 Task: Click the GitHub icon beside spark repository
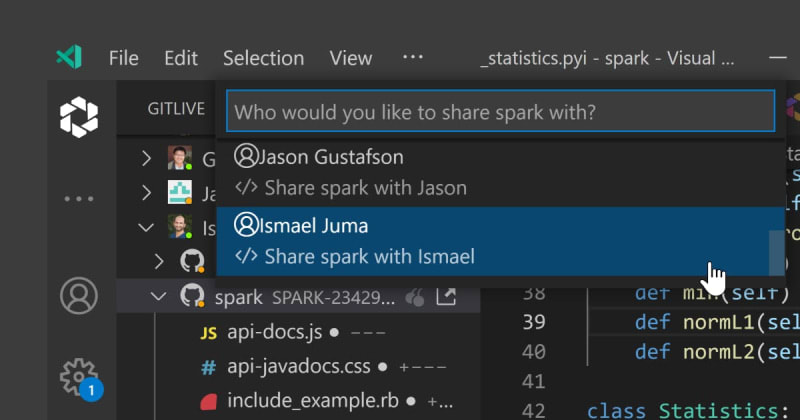click(191, 296)
